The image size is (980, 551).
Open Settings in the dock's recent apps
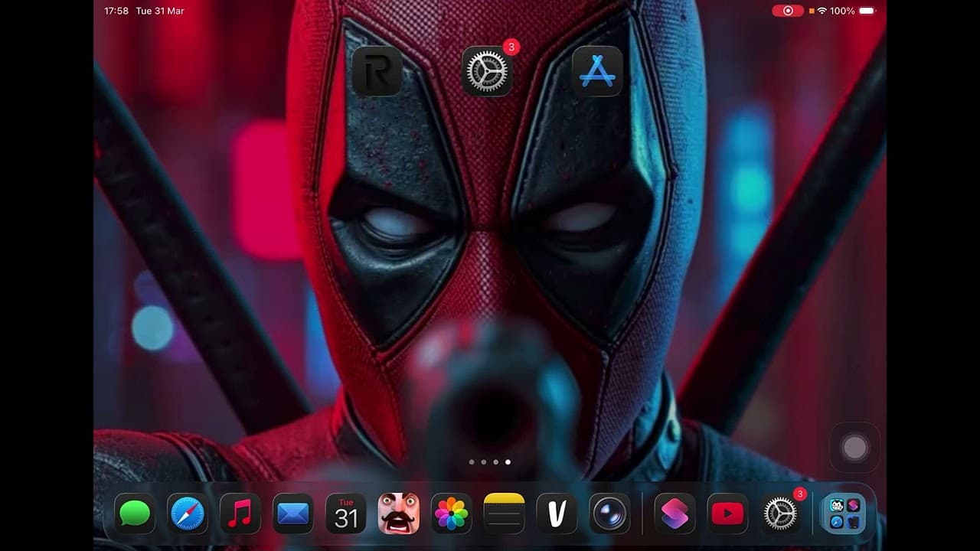780,514
